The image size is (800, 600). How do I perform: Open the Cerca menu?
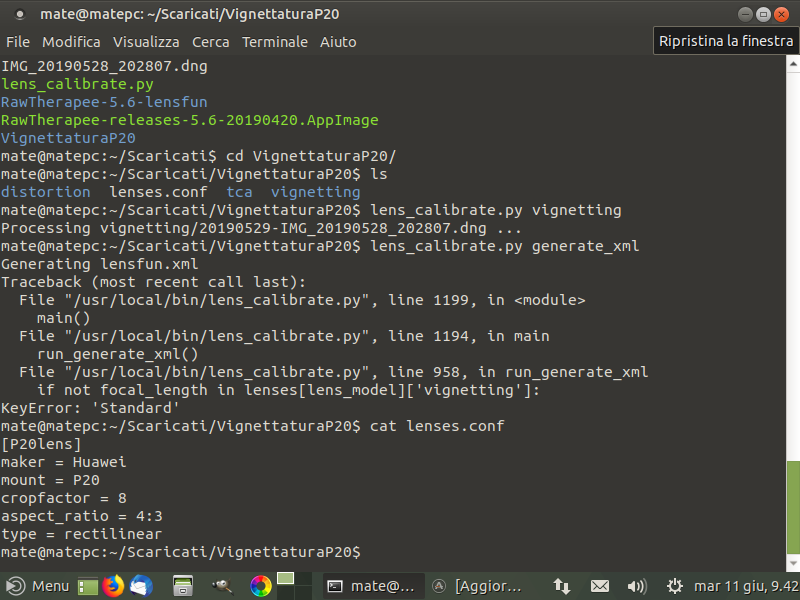210,42
